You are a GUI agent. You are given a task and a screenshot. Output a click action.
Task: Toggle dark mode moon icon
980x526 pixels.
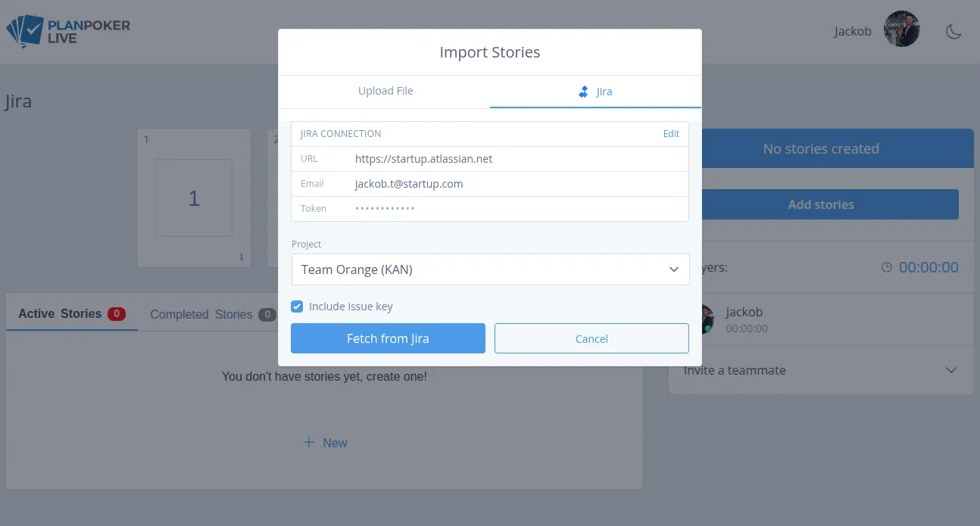[953, 31]
